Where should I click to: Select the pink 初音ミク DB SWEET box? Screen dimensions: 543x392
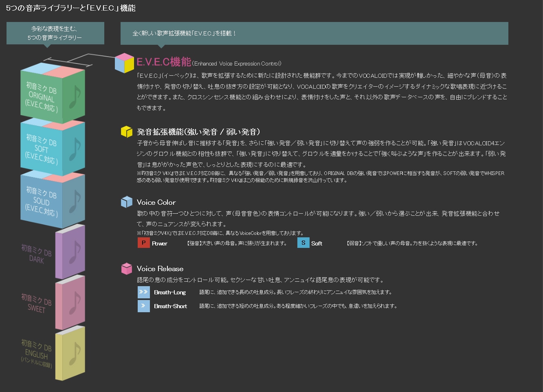click(x=70, y=303)
